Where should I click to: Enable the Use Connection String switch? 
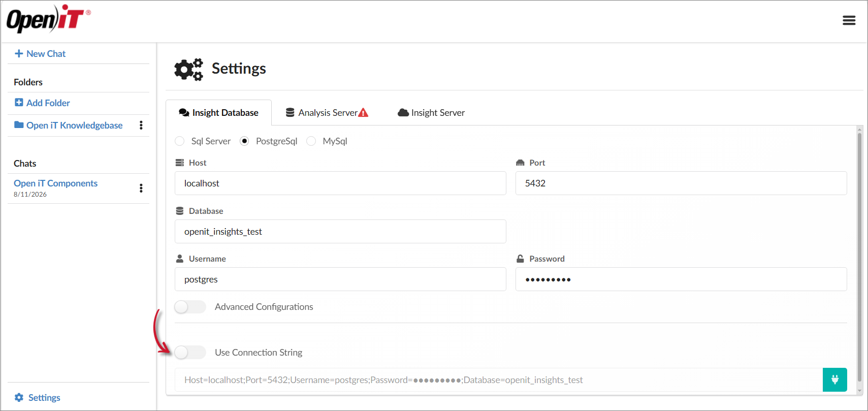(x=190, y=352)
